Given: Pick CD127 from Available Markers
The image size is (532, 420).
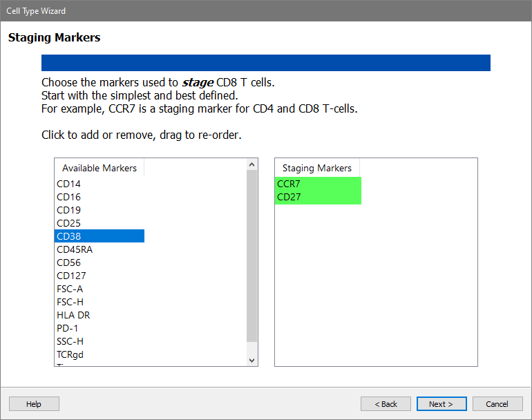Looking at the screenshot, I should [71, 276].
